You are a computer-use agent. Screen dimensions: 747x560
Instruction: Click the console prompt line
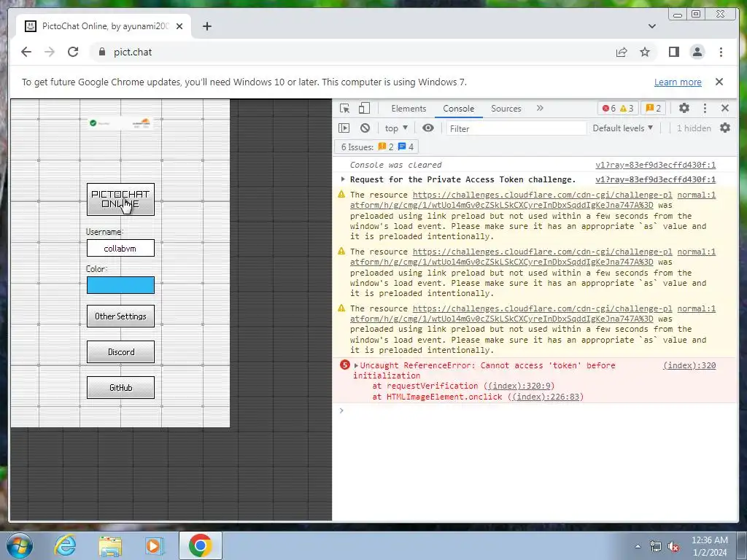[x=533, y=411]
